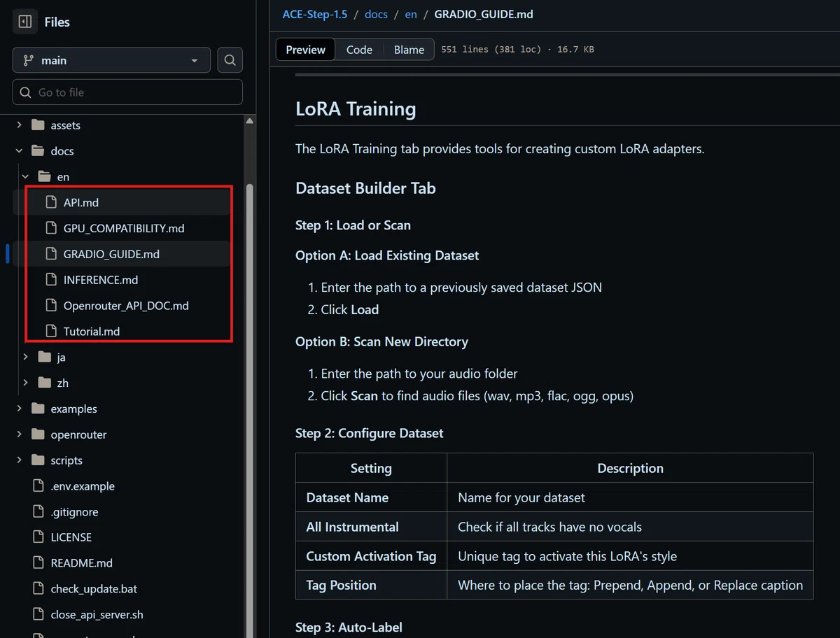The image size is (840, 638).
Task: Expand the assets folder chevron
Action: click(20, 125)
